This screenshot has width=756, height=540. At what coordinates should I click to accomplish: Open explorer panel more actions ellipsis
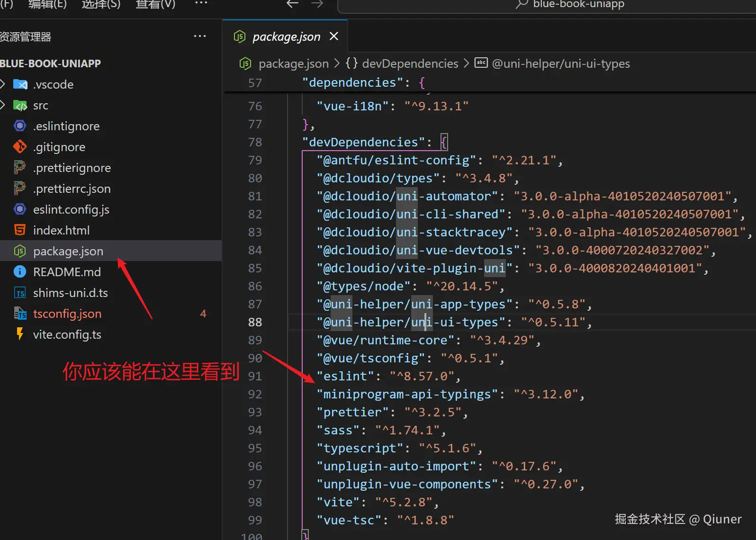coord(200,36)
